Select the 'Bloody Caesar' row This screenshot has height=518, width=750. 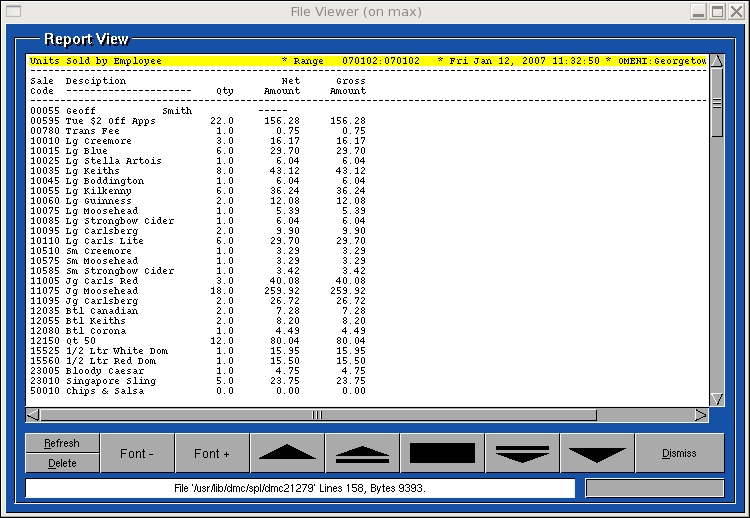(x=198, y=371)
